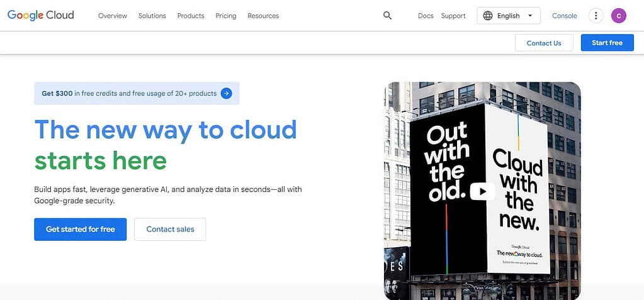Open the Products menu
The width and height of the screenshot is (644, 300).
[x=191, y=16]
